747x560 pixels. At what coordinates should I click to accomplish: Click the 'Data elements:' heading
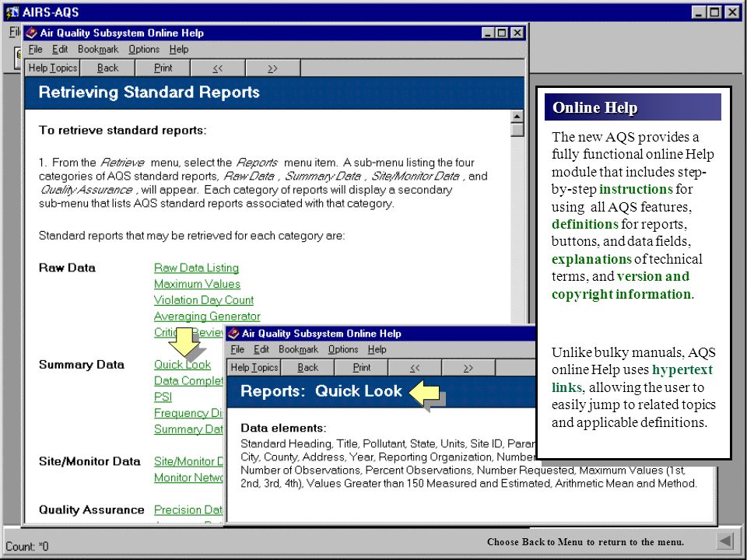click(283, 428)
